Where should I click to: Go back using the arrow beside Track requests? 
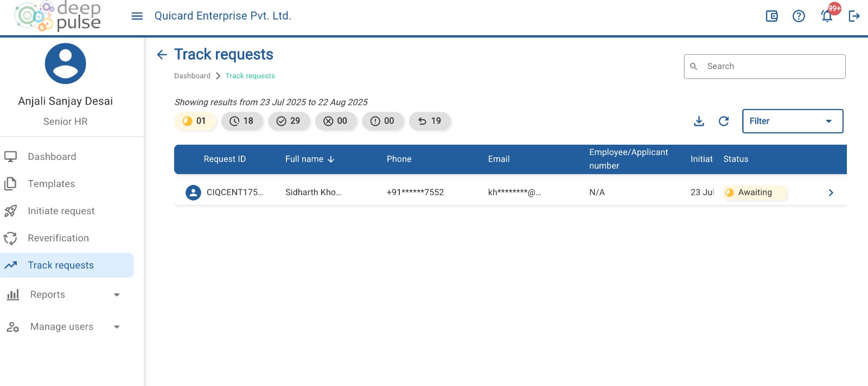(x=162, y=54)
